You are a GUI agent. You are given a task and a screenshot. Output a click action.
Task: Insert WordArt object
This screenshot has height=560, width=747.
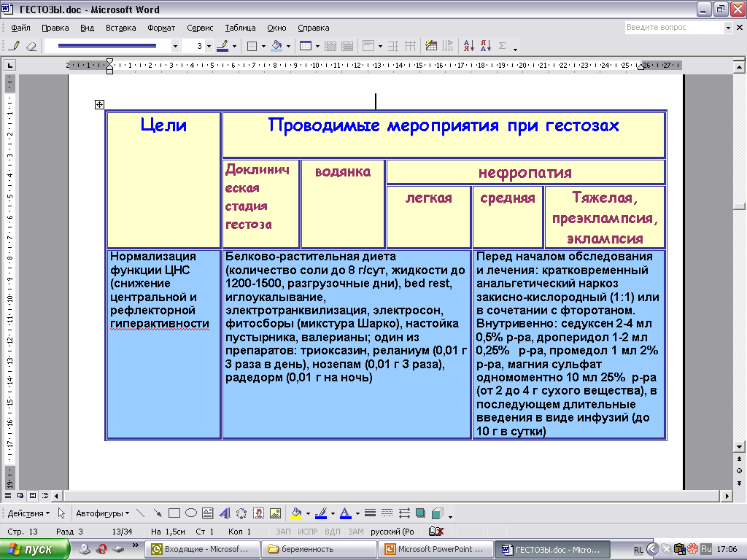coord(225,513)
